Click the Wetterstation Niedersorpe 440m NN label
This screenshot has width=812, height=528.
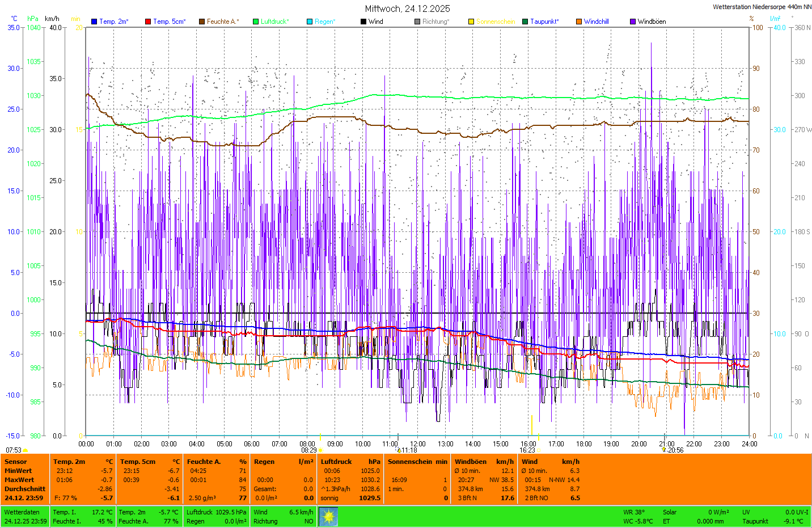pyautogui.click(x=762, y=7)
